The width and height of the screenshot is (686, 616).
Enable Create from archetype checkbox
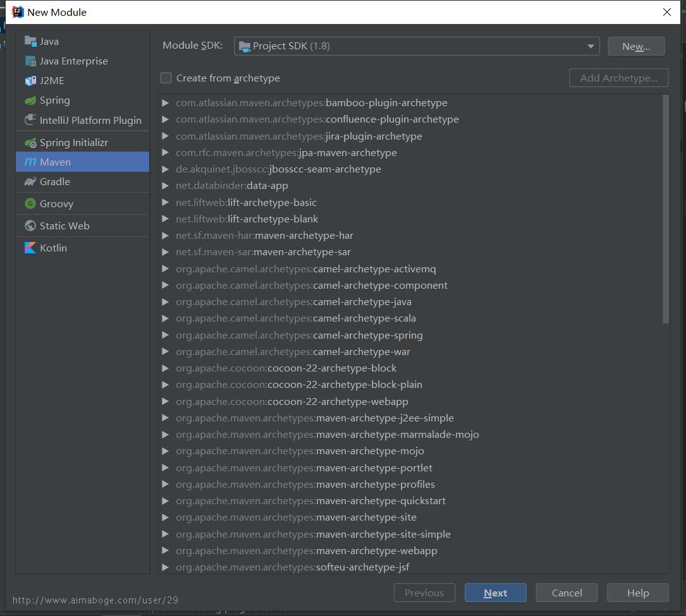(x=166, y=78)
